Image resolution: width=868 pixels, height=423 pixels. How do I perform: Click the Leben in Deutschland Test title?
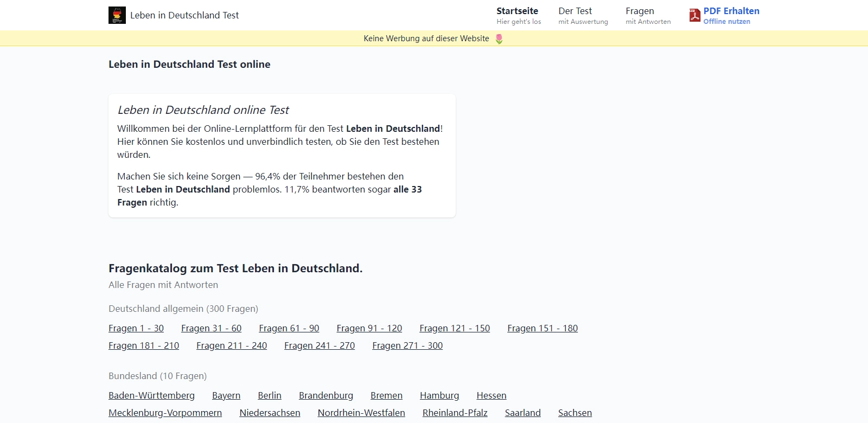184,15
